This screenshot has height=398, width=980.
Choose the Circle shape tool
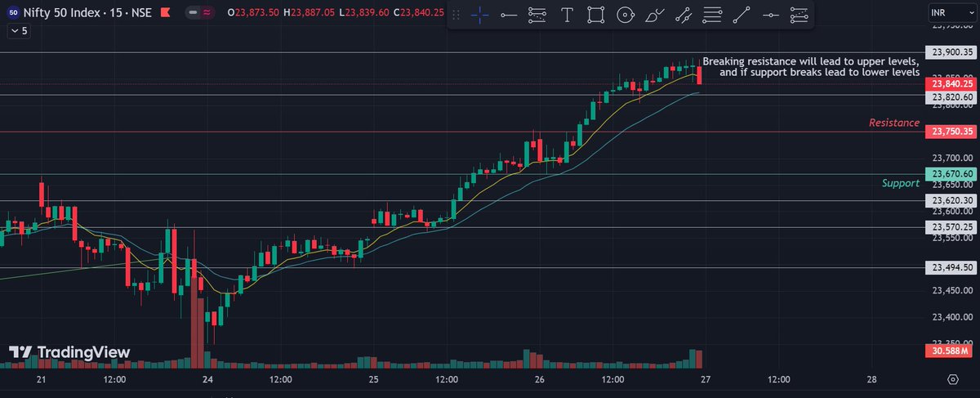[626, 15]
